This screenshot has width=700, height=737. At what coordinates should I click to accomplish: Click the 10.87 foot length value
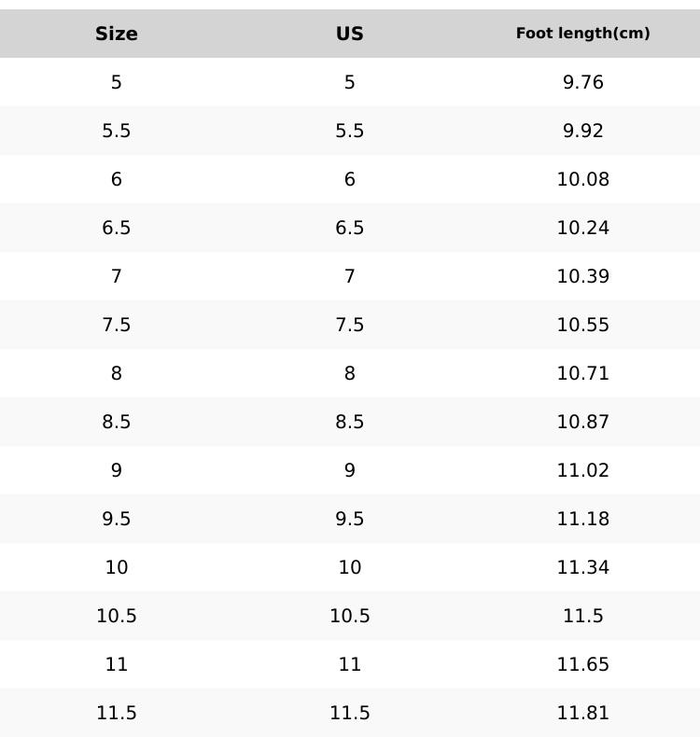pos(583,422)
